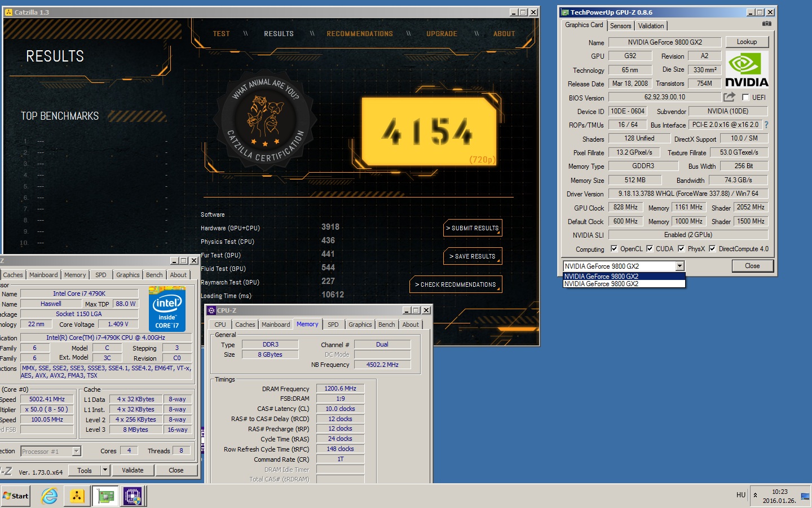Collapse the GPU selection dropdown arrow
This screenshot has height=508, width=812.
(679, 266)
